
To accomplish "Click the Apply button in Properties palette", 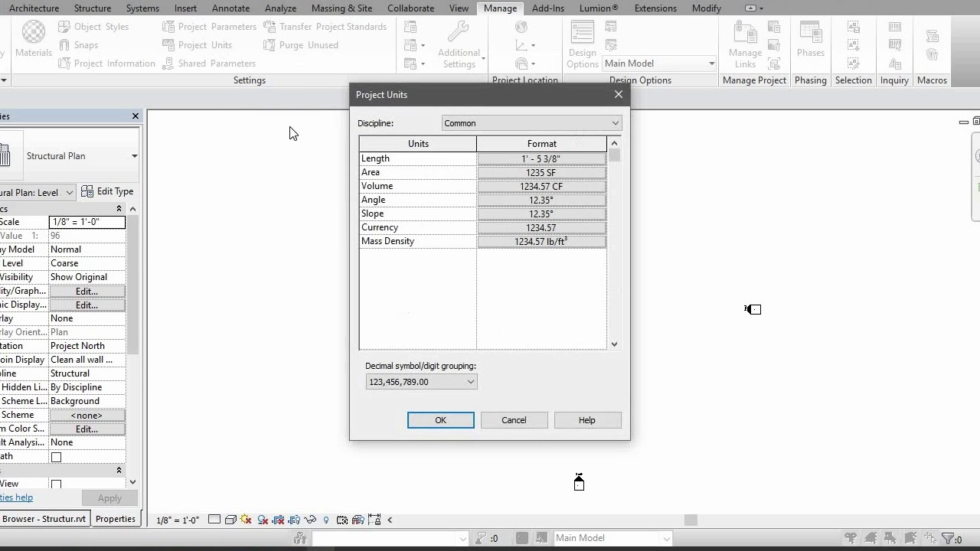I will coord(109,498).
